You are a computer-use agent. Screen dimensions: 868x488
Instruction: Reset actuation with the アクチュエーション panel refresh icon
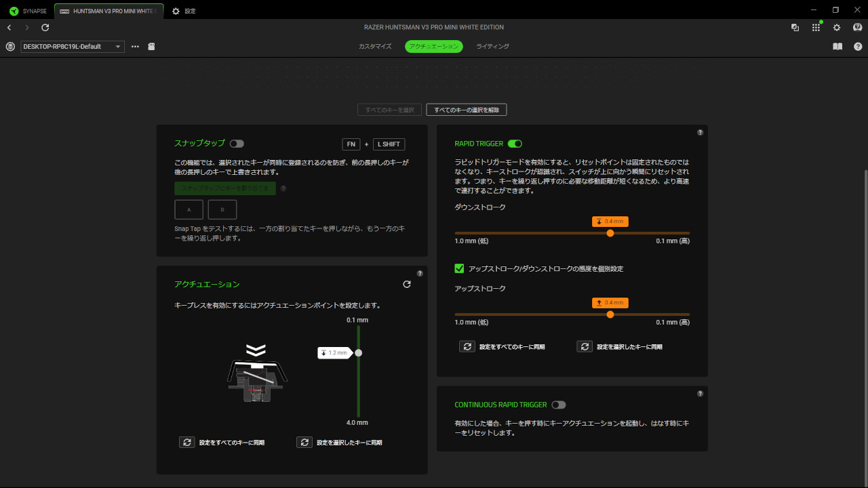[x=407, y=285]
